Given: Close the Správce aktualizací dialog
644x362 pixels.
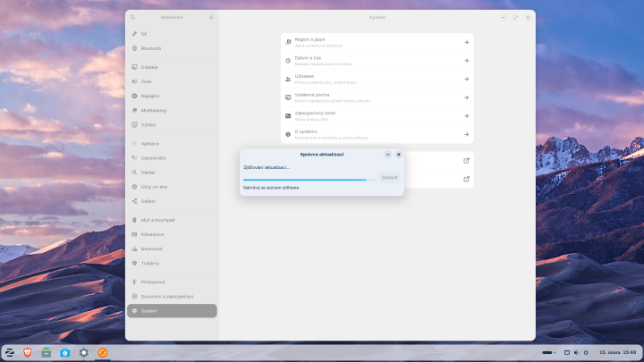Looking at the screenshot, I should click(398, 155).
